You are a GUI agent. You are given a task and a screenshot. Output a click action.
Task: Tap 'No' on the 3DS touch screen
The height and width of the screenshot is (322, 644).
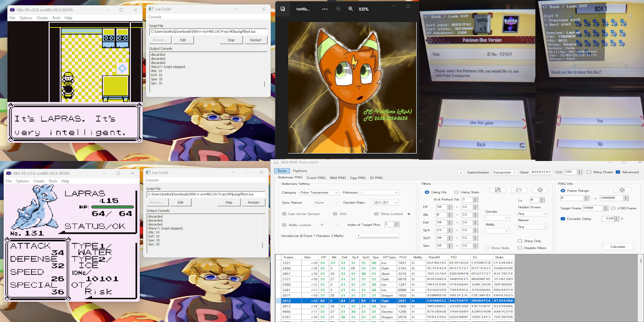click(x=600, y=144)
